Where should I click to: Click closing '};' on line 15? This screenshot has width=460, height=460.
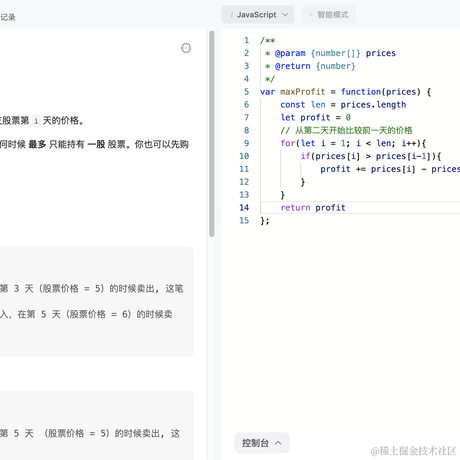pos(265,220)
